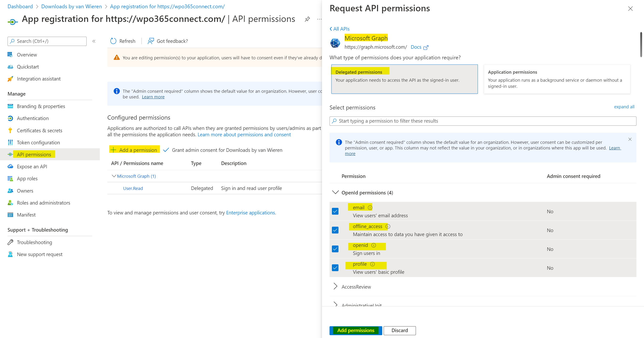
Task: Open the Enterprise applications link
Action: pyautogui.click(x=250, y=213)
